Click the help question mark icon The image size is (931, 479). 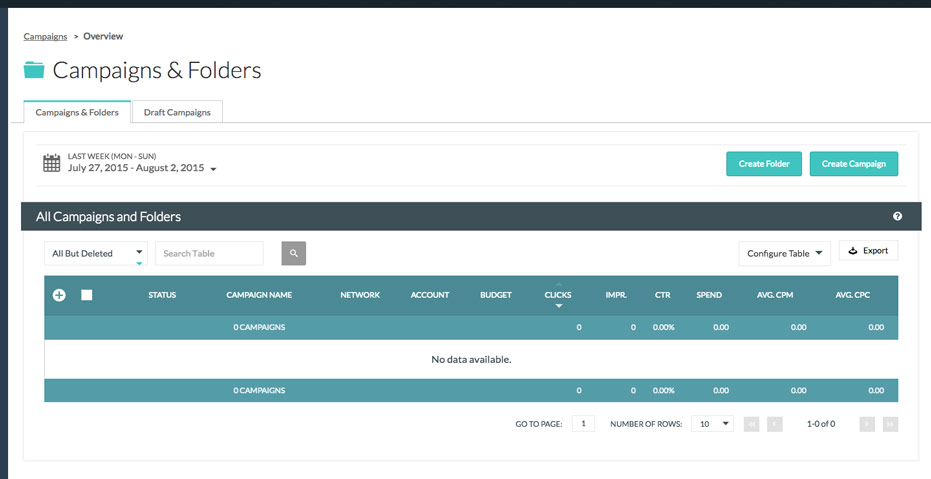[897, 216]
